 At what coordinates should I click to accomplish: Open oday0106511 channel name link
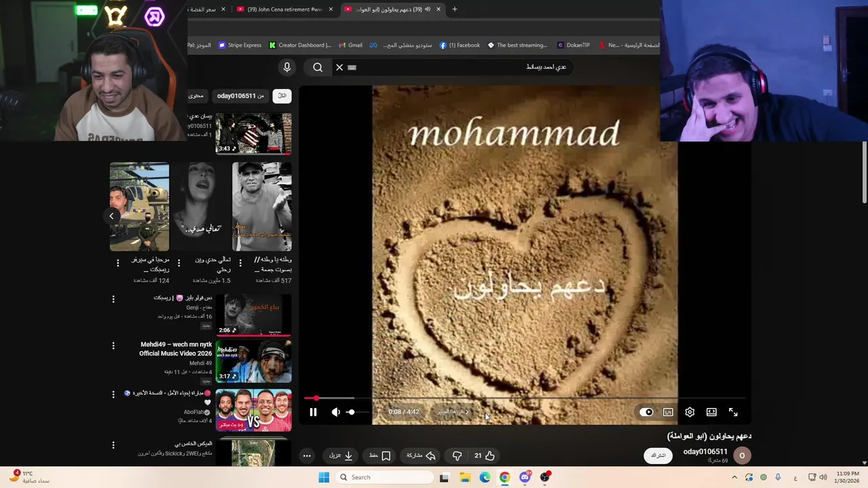705,451
